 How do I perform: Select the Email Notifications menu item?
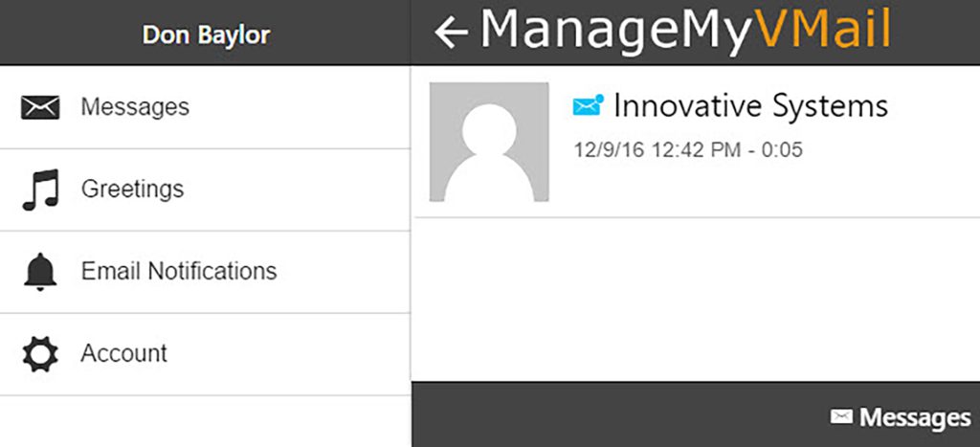pos(179,271)
